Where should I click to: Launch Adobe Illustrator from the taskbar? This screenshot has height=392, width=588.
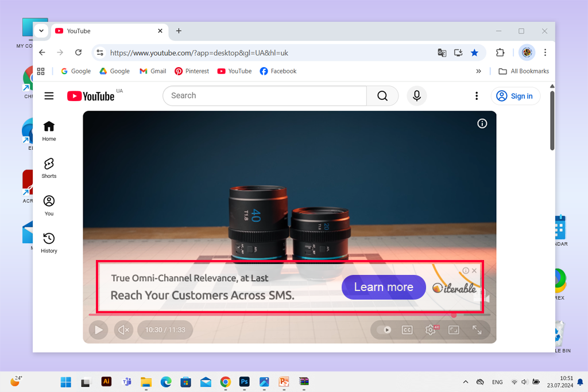pos(106,382)
